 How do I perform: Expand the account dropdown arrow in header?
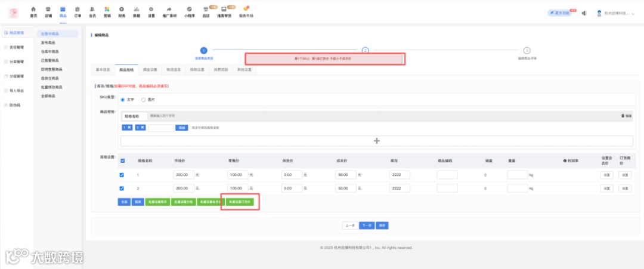[633, 14]
